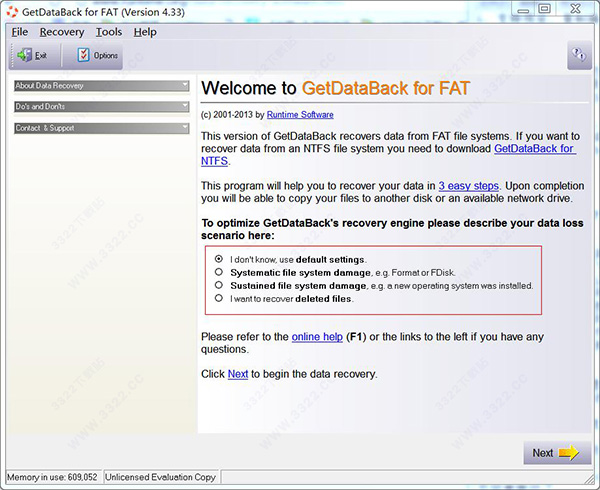
Task: Minimize the GetDataBack window
Action: tap(523, 10)
